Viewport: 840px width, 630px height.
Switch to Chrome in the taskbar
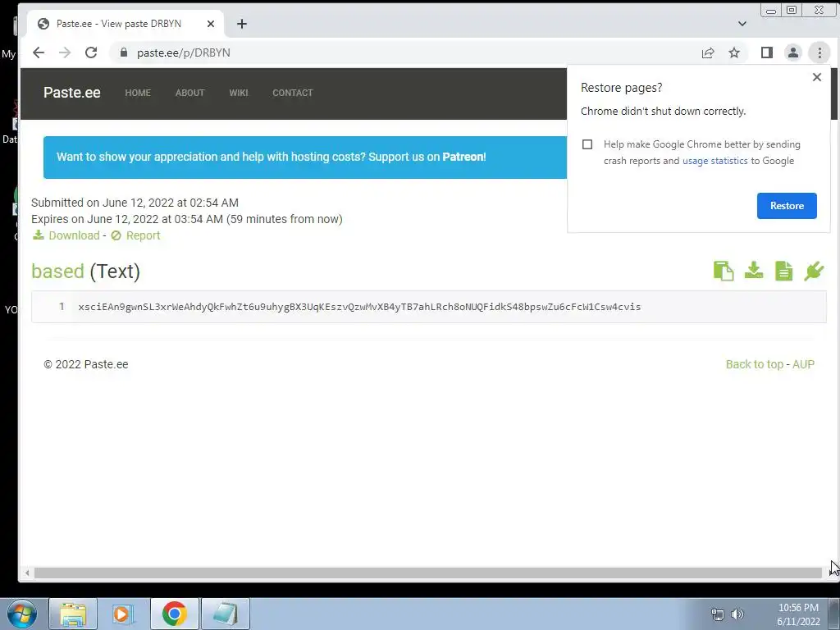pos(174,614)
